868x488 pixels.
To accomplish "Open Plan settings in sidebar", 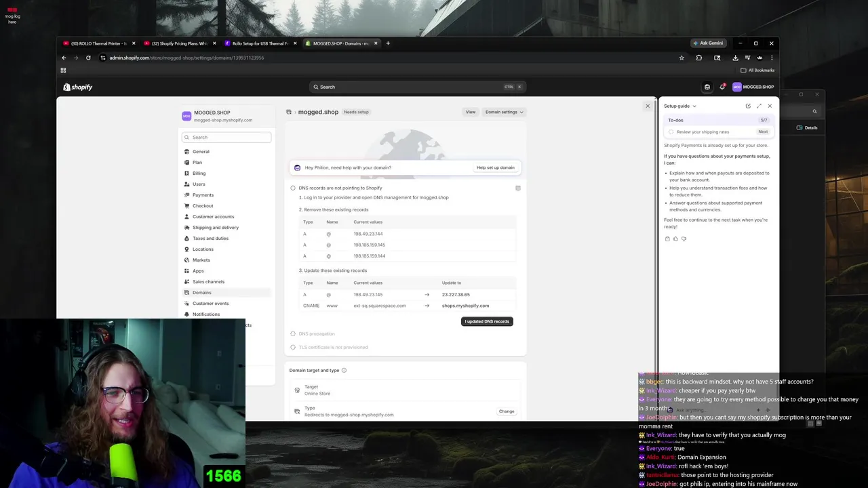I will 197,163.
